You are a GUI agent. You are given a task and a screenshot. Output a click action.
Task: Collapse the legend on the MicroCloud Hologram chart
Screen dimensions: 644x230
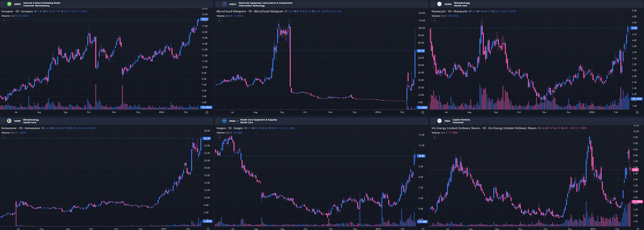click(219, 21)
